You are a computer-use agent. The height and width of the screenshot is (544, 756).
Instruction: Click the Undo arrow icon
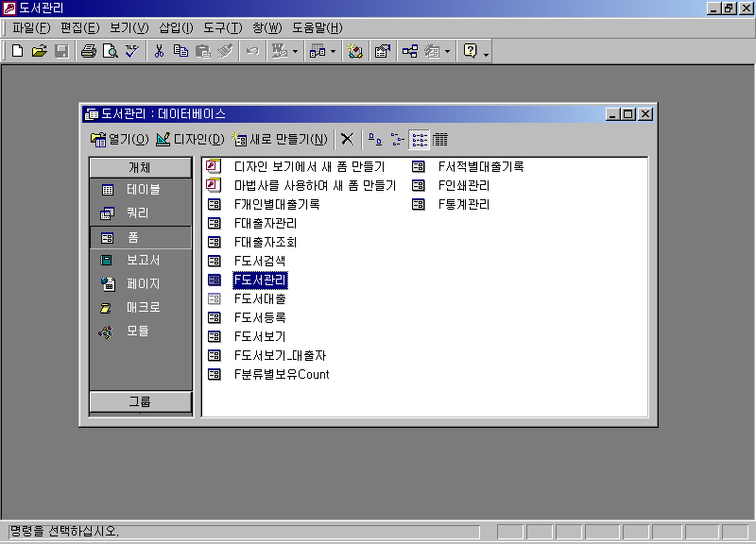[252, 51]
